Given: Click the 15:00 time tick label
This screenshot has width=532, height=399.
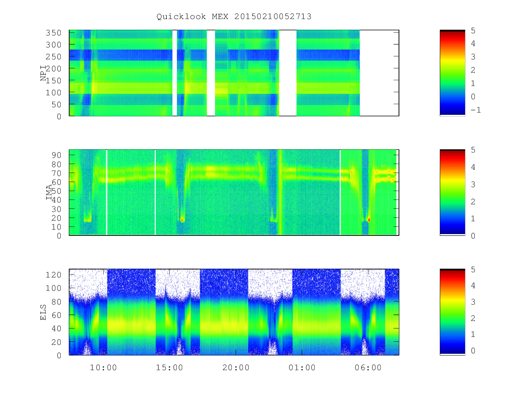Looking at the screenshot, I should pyautogui.click(x=170, y=368).
